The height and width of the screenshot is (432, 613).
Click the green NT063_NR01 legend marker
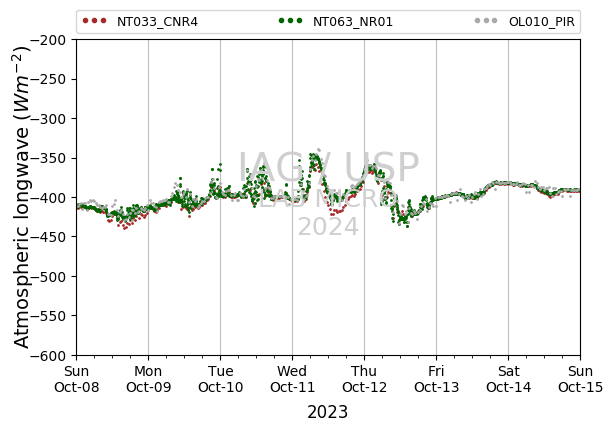[x=290, y=21]
